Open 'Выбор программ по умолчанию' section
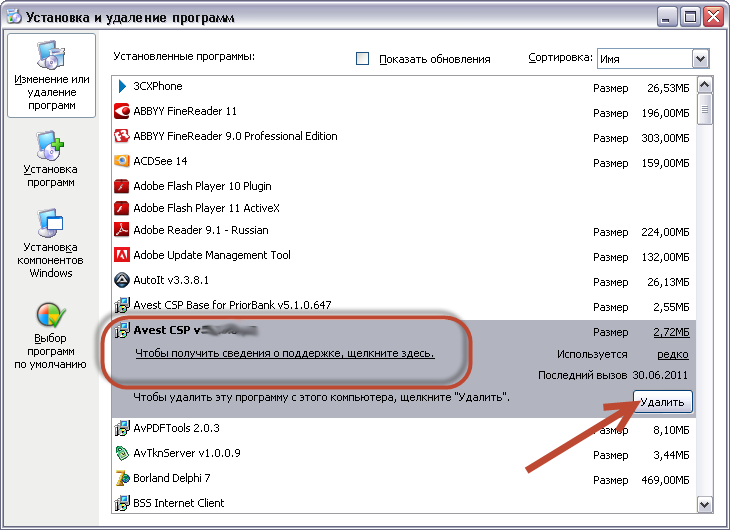Image resolution: width=730 pixels, height=530 pixels. click(x=51, y=335)
